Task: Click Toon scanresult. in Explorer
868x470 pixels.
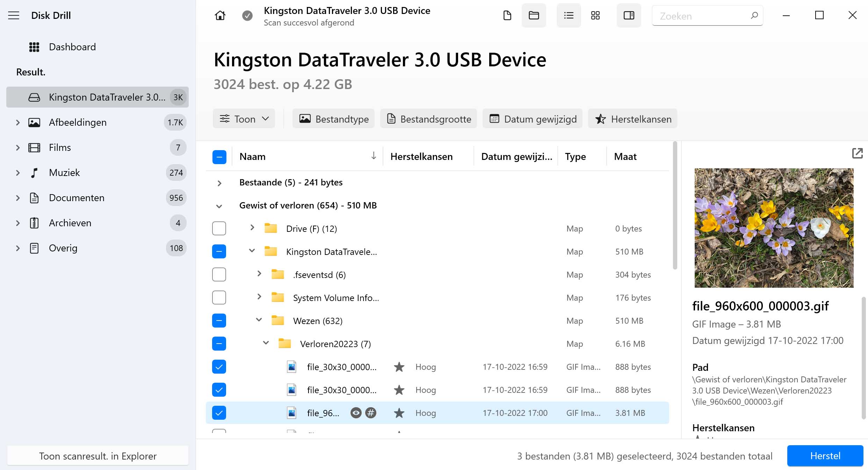Action: (x=98, y=456)
